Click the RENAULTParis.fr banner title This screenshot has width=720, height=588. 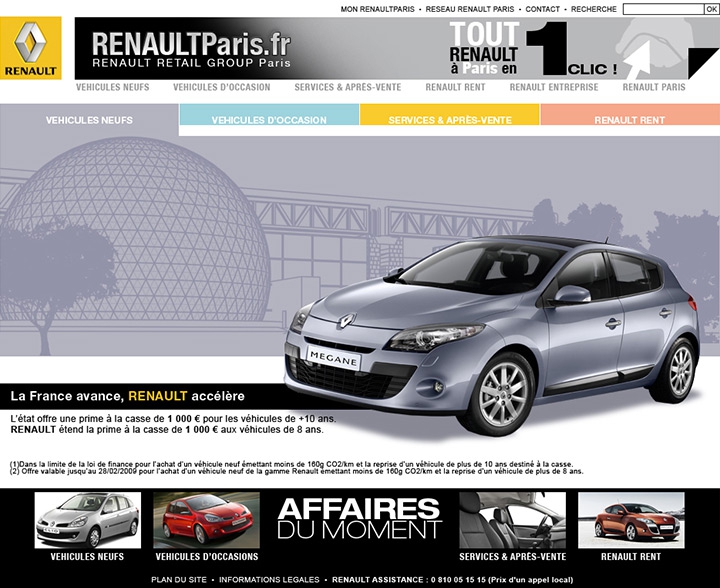tap(191, 44)
